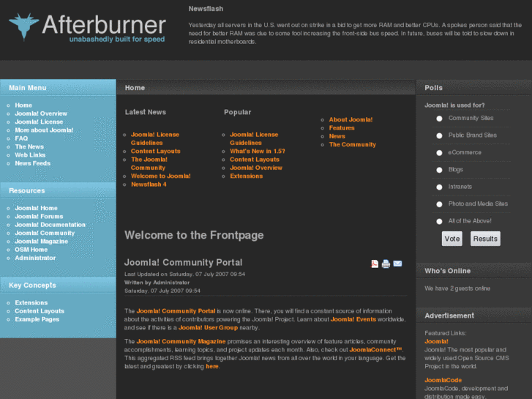
Task: Select the Public Brand Sites poll option
Action: click(439, 135)
